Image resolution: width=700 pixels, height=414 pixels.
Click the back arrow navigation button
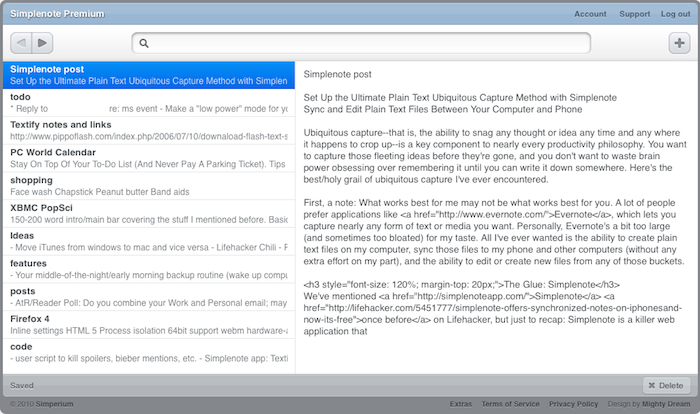[x=21, y=43]
